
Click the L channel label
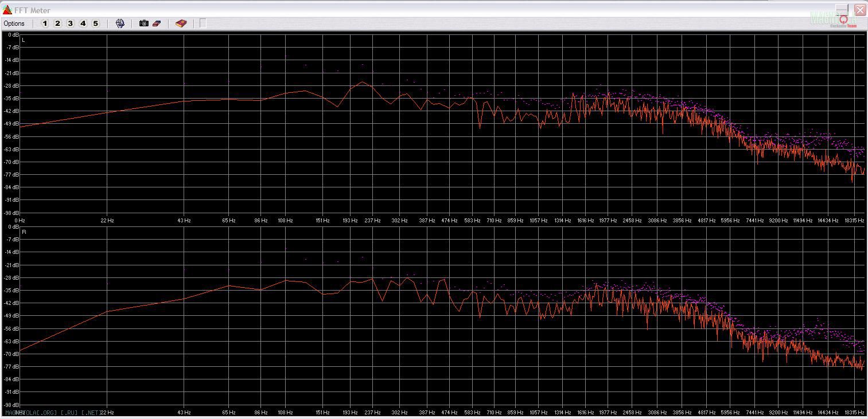point(24,40)
